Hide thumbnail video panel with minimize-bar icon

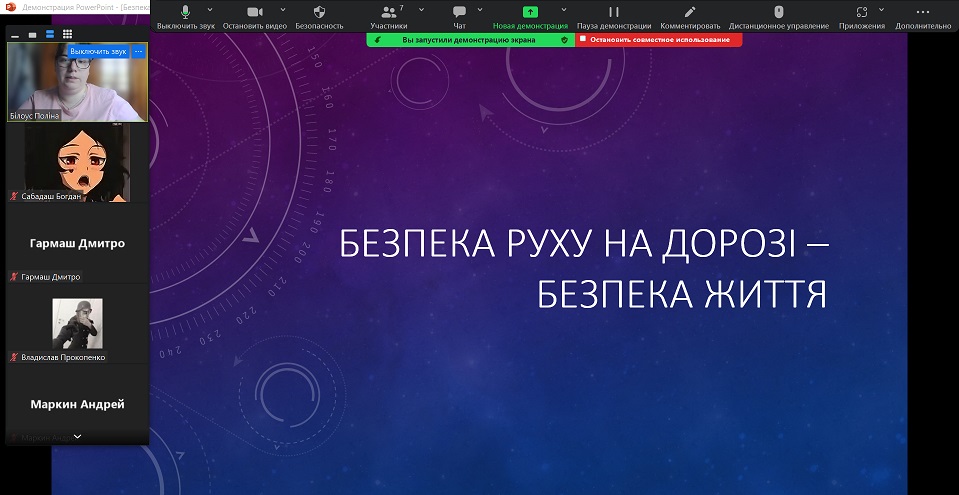[x=15, y=35]
